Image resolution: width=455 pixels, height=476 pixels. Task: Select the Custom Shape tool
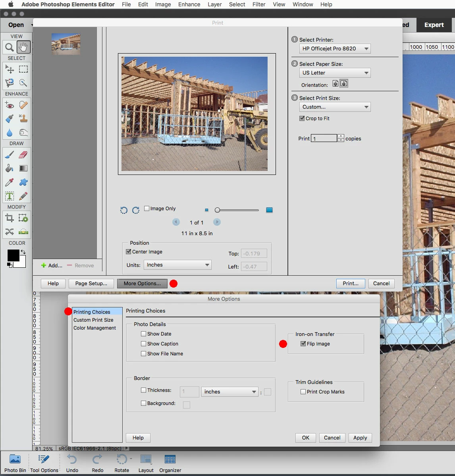(x=23, y=182)
